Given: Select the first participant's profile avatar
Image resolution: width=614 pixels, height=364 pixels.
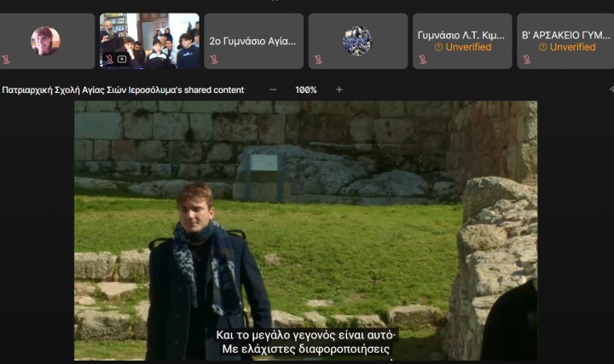Looking at the screenshot, I should 45,40.
